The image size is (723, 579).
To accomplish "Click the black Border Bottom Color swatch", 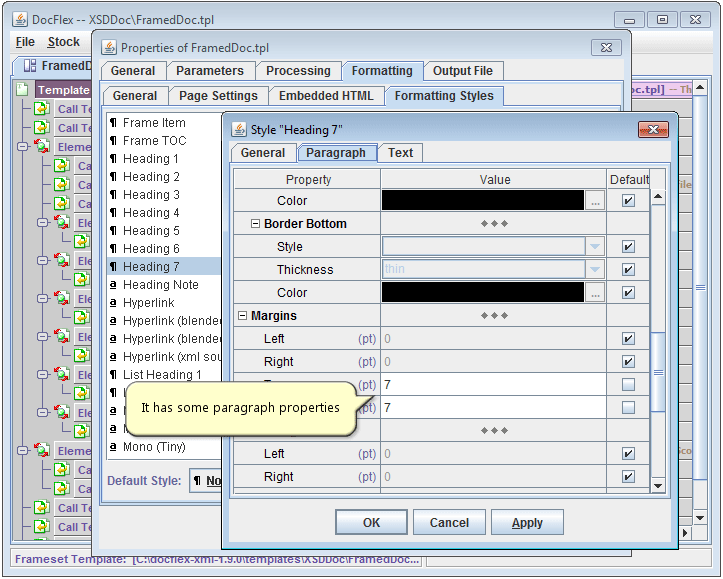I will (x=483, y=293).
